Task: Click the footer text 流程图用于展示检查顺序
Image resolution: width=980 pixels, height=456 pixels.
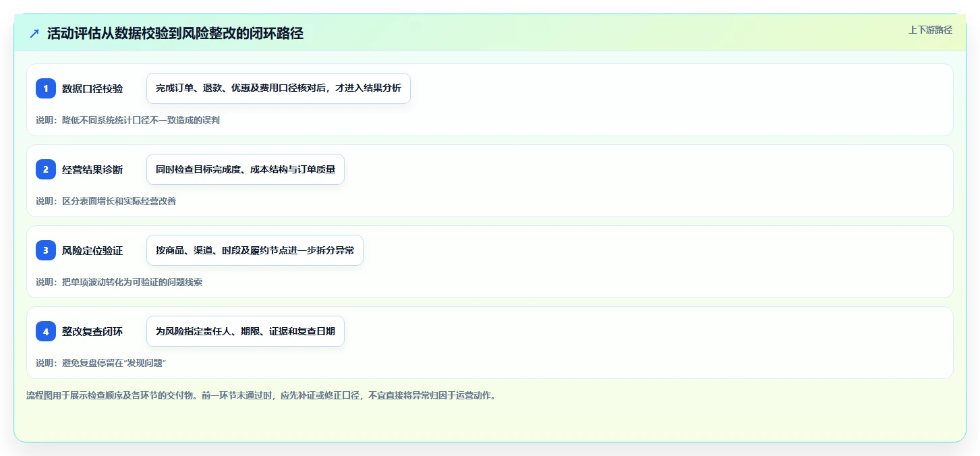Action: 261,395
